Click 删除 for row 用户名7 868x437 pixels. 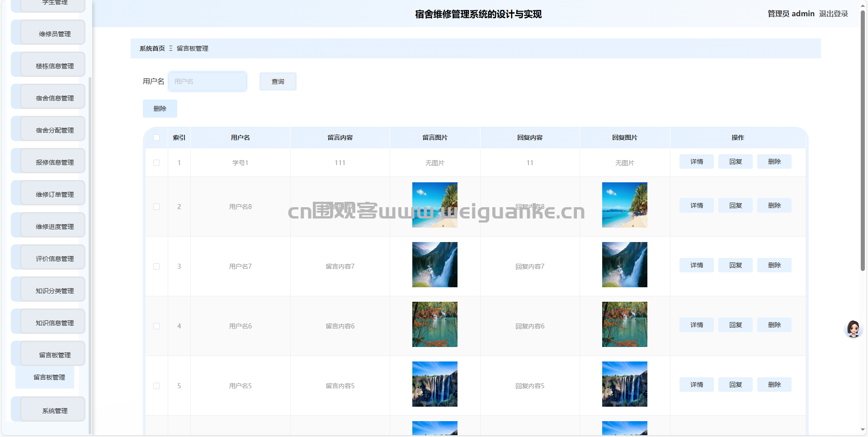tap(774, 265)
